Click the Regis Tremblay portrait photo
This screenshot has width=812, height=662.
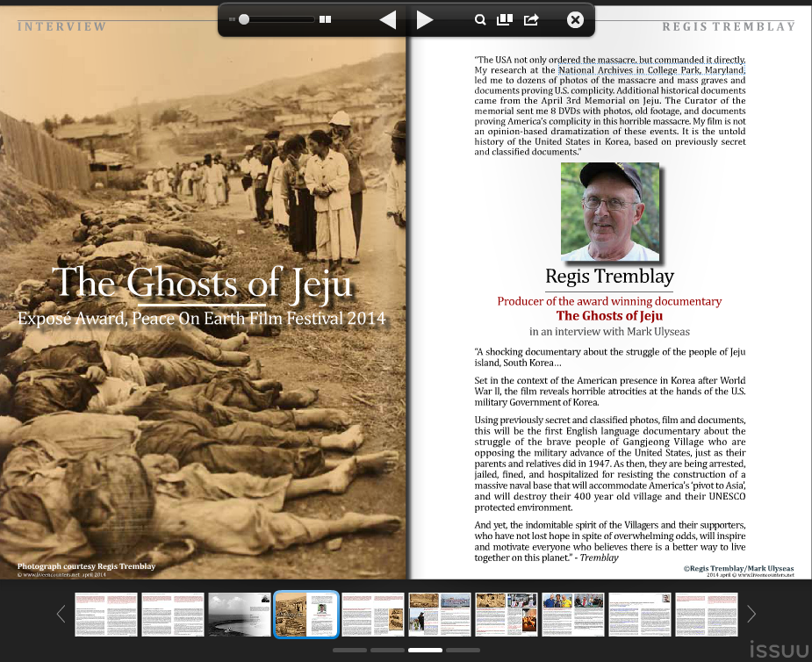[x=610, y=212]
